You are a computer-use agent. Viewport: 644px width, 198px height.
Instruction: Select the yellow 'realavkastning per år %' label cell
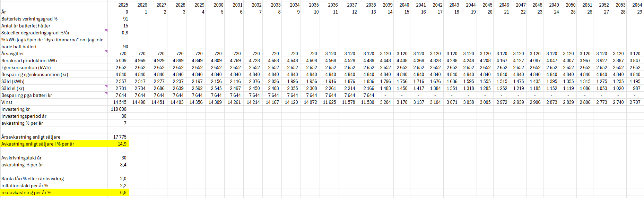pos(54,192)
